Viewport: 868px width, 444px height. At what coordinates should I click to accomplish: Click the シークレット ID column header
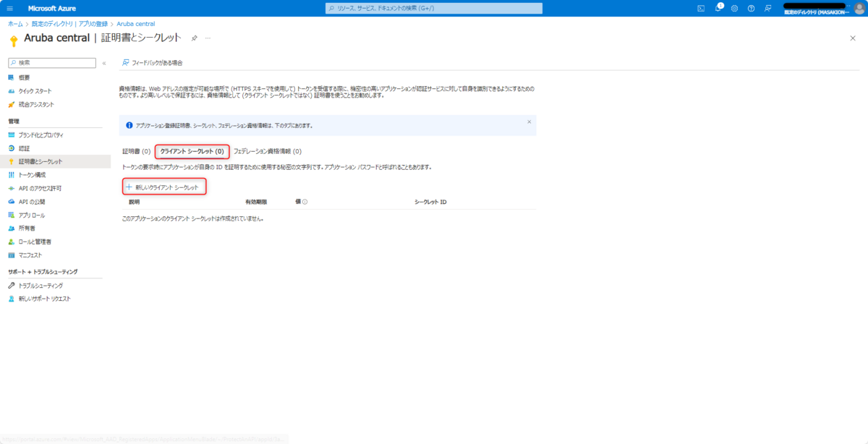[x=430, y=202]
